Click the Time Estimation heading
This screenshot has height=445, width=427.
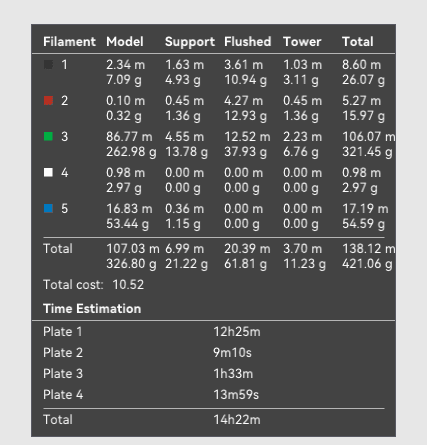[92, 309]
